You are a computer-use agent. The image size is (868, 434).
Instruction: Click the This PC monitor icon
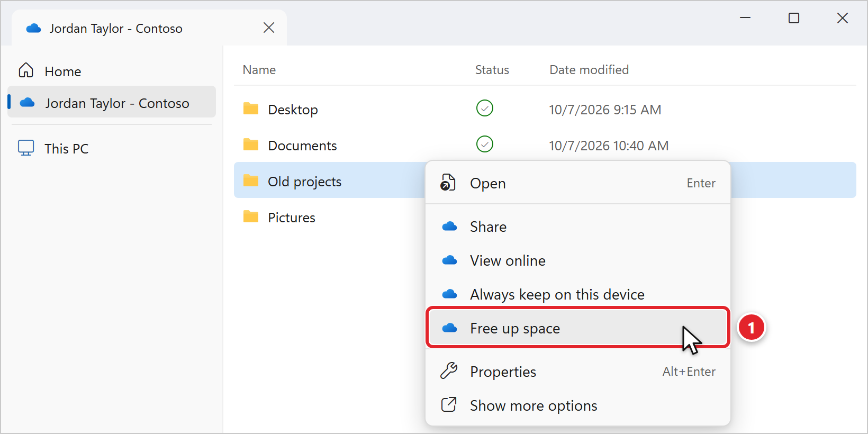tap(26, 148)
